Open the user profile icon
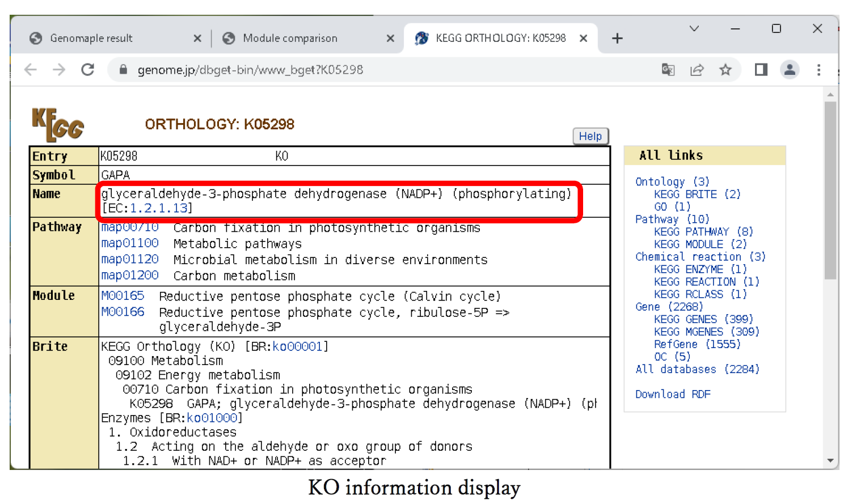 (789, 70)
